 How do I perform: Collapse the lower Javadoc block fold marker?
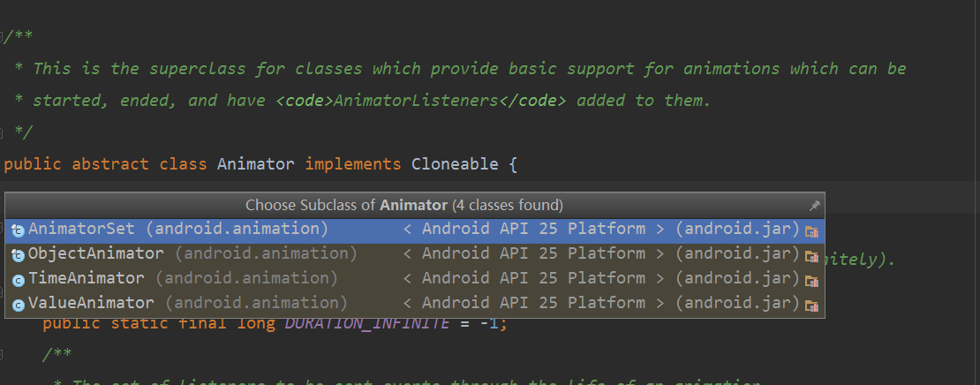click(2, 356)
